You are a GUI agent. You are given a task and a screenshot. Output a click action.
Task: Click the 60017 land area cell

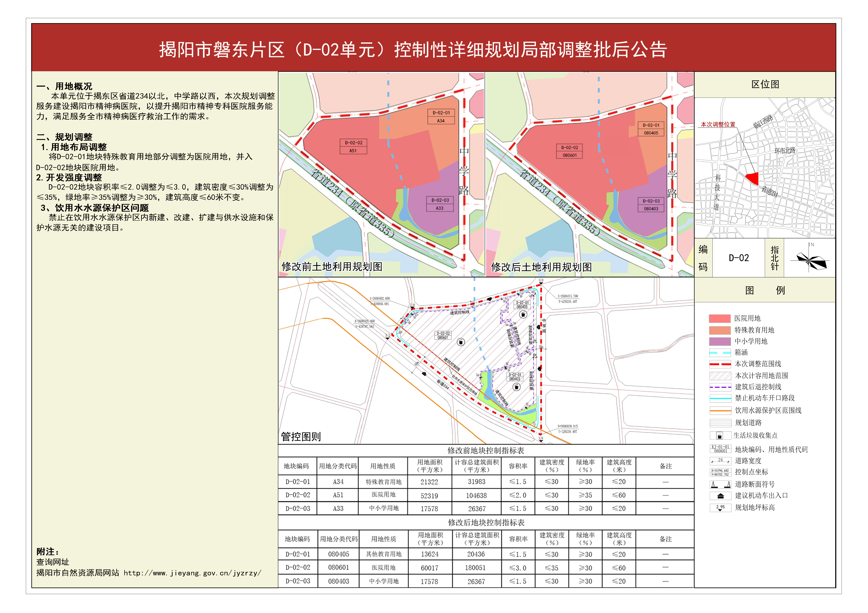pyautogui.click(x=430, y=568)
